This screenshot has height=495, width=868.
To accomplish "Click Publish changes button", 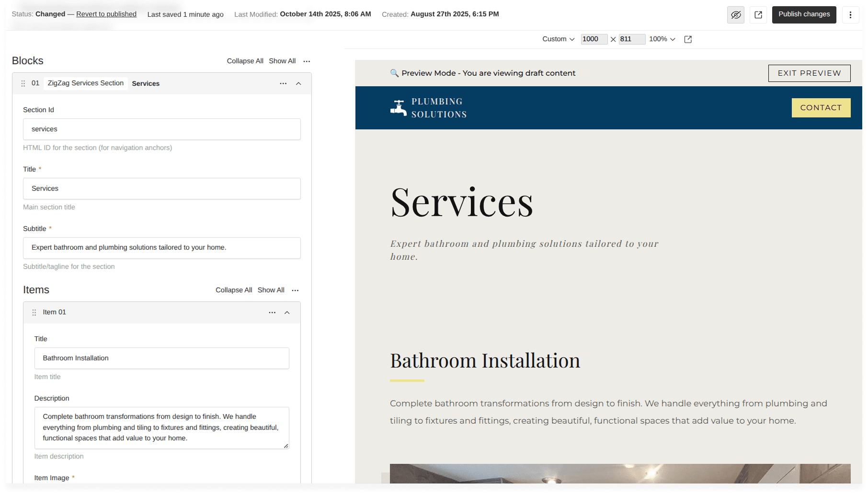I will [x=804, y=14].
